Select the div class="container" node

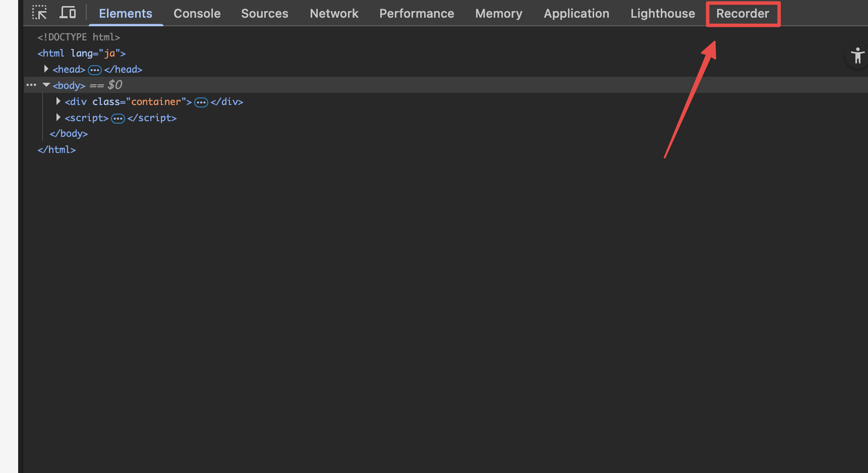click(128, 101)
